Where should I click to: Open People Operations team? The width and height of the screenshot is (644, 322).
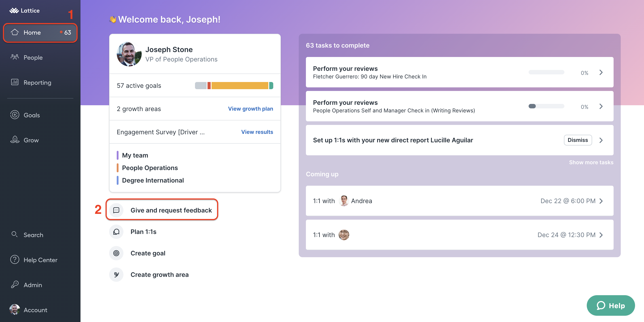150,168
